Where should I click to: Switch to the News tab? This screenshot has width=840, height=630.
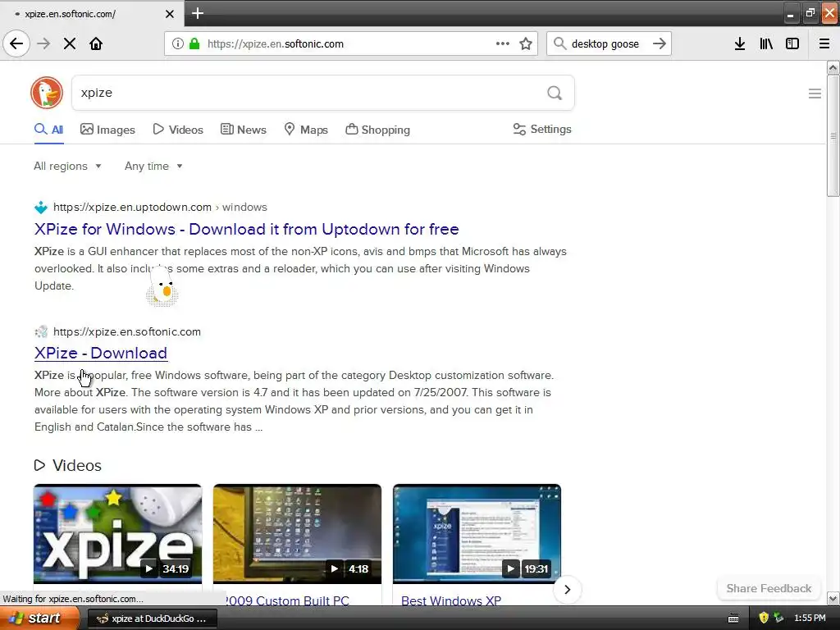(x=243, y=130)
